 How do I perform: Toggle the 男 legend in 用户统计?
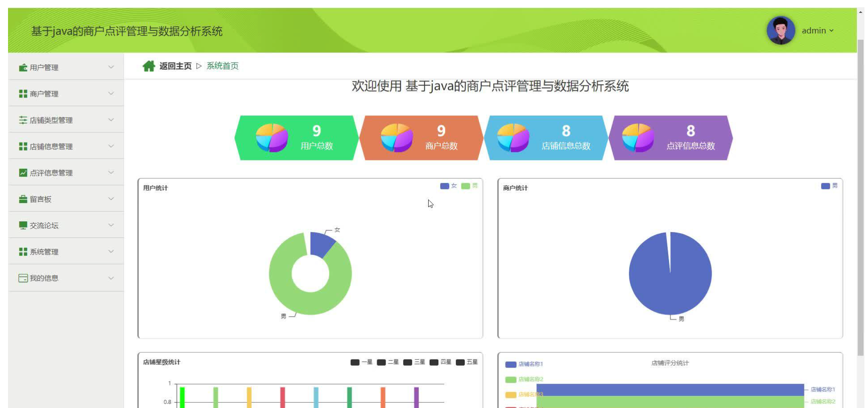point(470,186)
